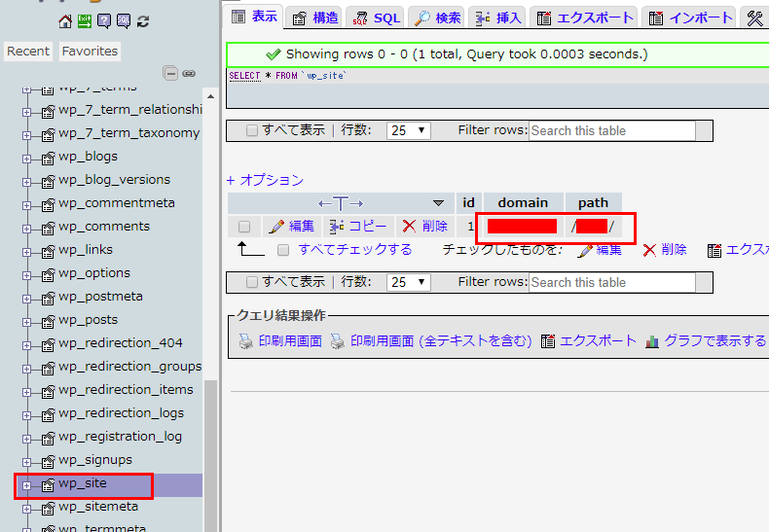Expand the wp_options tree node
The width and height of the screenshot is (769, 532).
pyautogui.click(x=26, y=274)
